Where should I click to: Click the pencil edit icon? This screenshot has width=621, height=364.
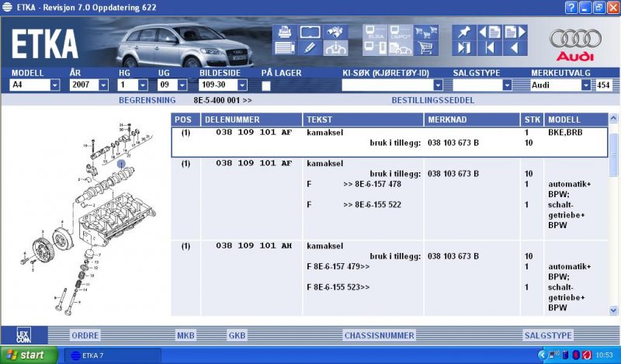310,48
